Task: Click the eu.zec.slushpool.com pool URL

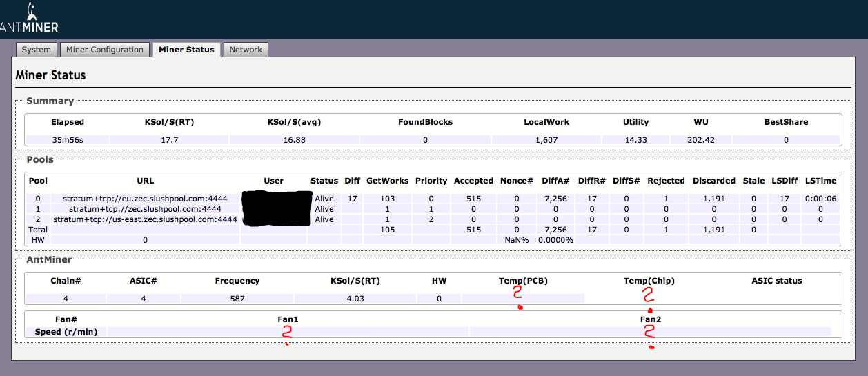Action: pyautogui.click(x=146, y=199)
